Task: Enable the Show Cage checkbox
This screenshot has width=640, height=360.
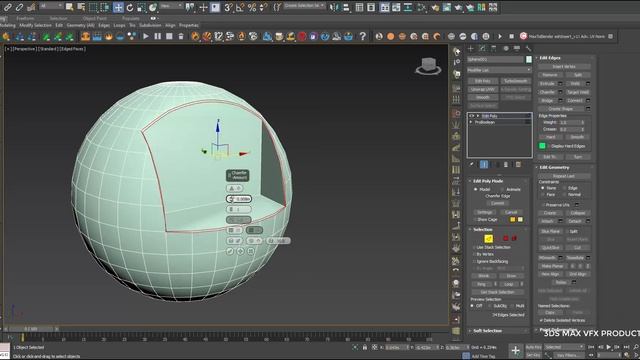Action: (475, 220)
